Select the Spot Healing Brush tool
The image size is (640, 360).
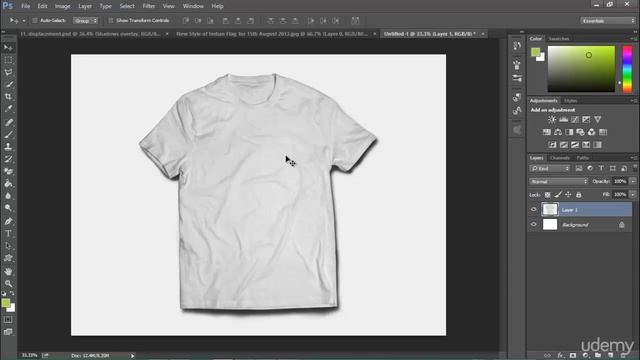tap(8, 122)
